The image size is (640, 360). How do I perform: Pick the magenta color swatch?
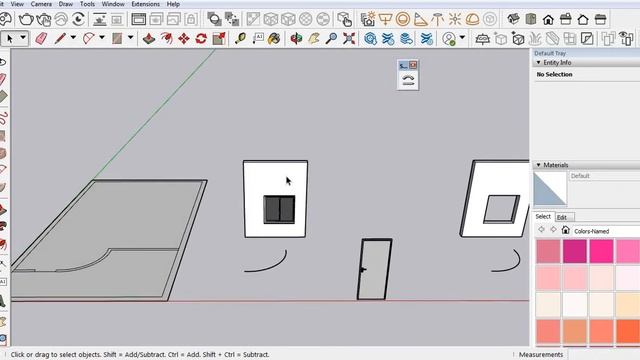pyautogui.click(x=575, y=251)
